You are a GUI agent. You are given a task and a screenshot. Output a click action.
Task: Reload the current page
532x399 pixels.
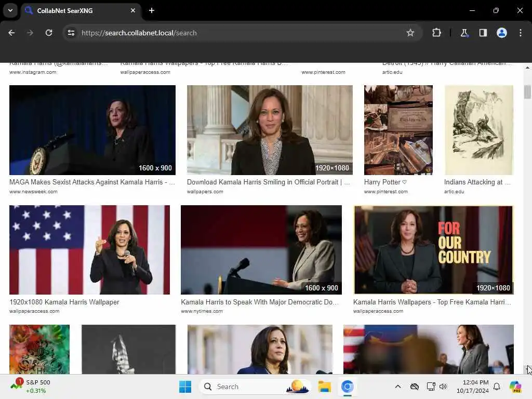pos(49,33)
